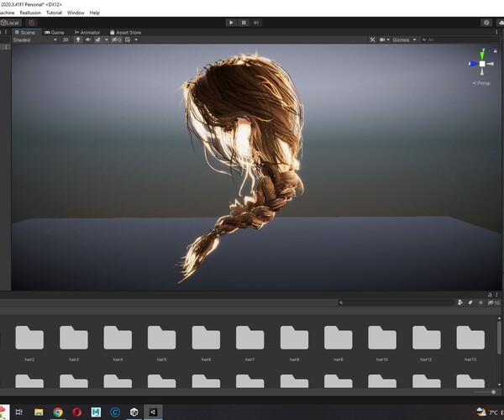Open the grid settings dropdown arrow
The height and width of the screenshot is (420, 504).
pos(136,39)
